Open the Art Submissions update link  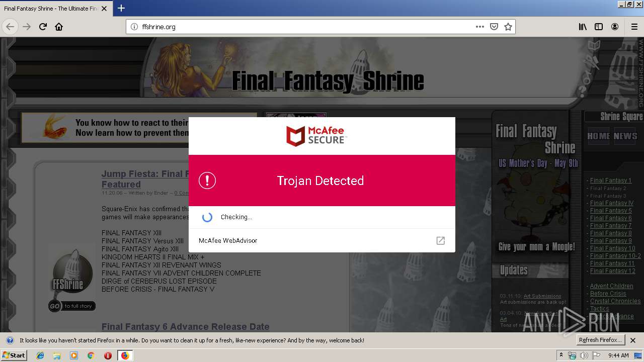542,296
